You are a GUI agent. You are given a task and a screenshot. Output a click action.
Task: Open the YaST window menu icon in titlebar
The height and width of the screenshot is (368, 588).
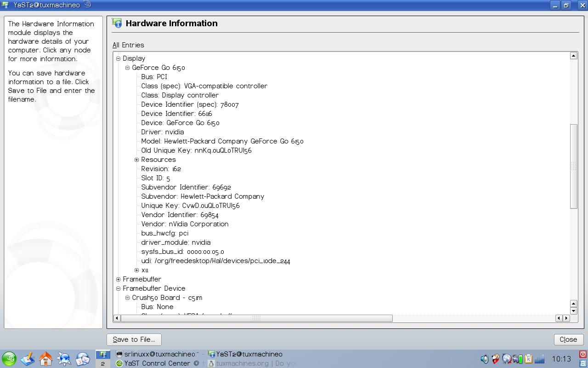point(6,5)
